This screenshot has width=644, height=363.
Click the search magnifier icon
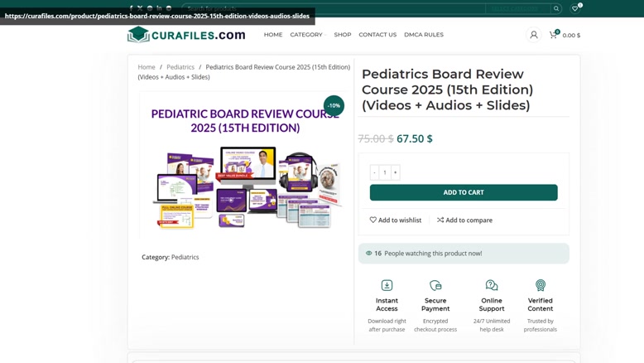pyautogui.click(x=556, y=8)
